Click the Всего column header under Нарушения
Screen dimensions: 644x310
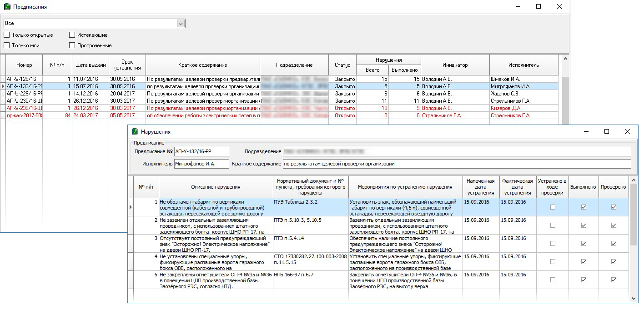(372, 70)
